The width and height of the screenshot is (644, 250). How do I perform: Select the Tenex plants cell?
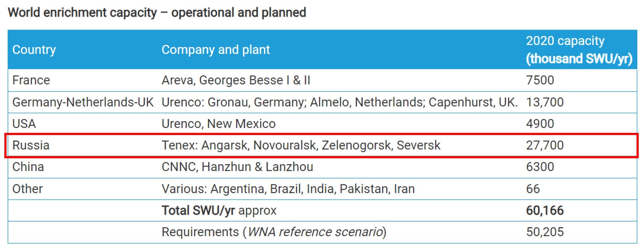301,145
